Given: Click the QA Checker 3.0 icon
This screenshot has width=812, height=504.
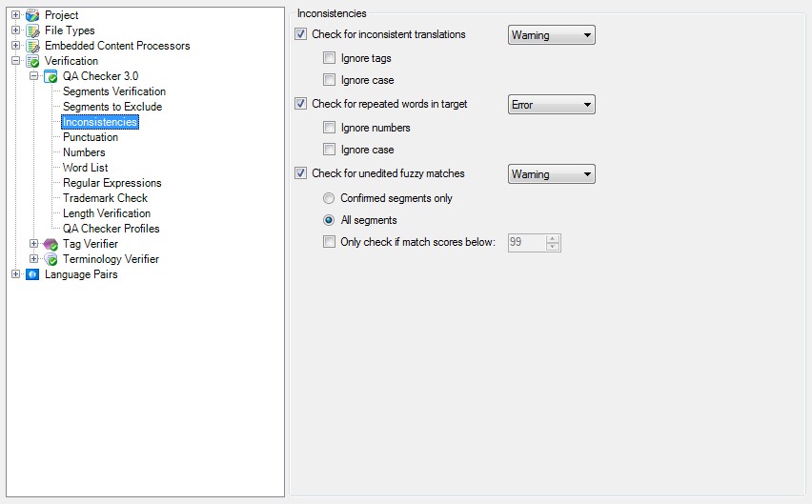Looking at the screenshot, I should (x=51, y=76).
